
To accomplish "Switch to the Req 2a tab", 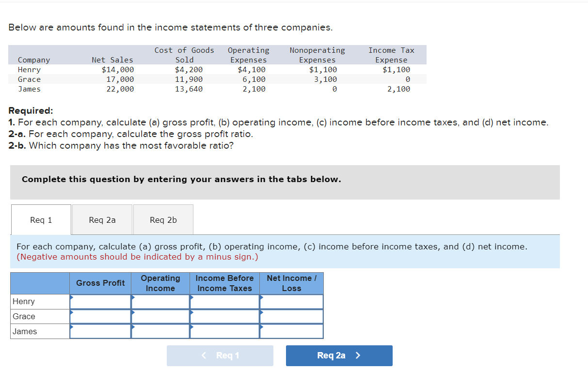I will [x=102, y=219].
